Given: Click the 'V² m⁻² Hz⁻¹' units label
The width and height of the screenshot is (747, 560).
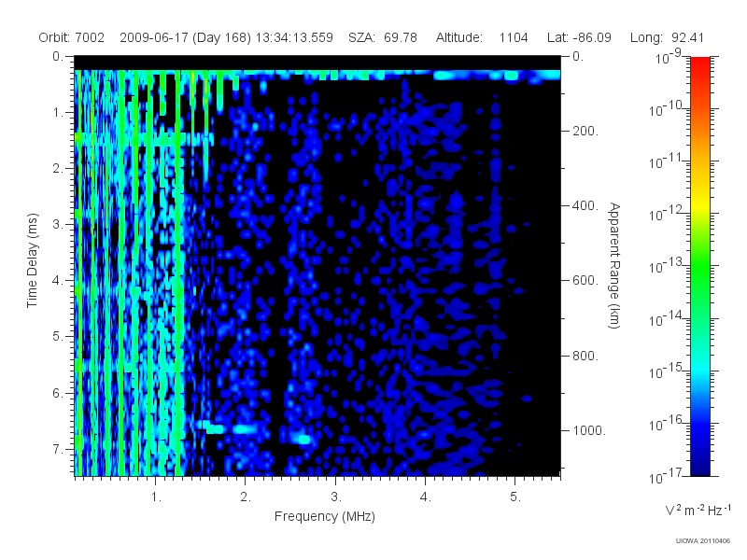Looking at the screenshot, I should coord(698,510).
